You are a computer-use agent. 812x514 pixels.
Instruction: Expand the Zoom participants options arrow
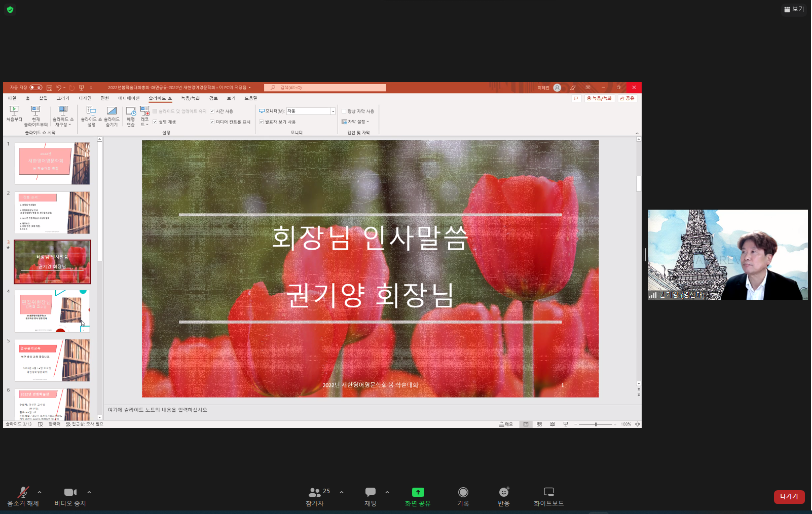tap(342, 492)
